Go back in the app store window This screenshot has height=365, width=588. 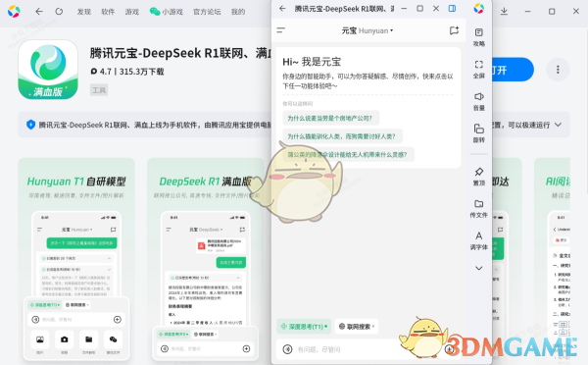pos(39,12)
